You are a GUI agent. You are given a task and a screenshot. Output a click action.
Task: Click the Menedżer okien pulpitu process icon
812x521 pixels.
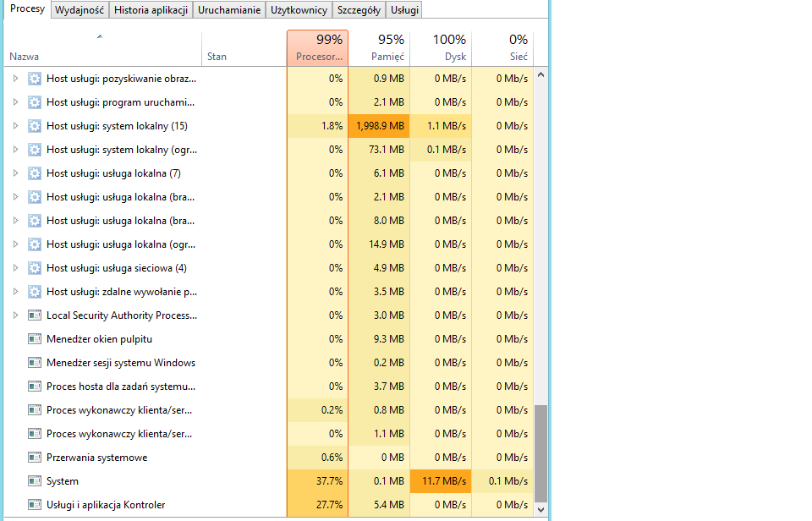34,339
